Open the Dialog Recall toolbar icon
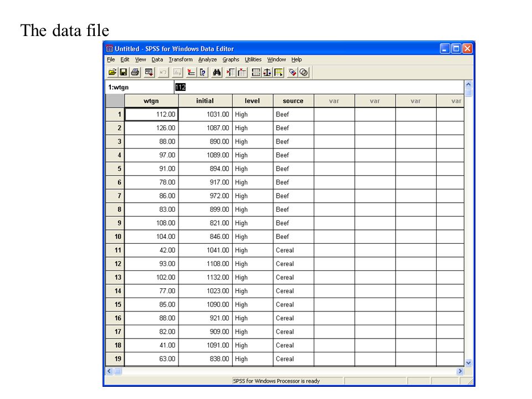The height and width of the screenshot is (399, 532). 149,72
